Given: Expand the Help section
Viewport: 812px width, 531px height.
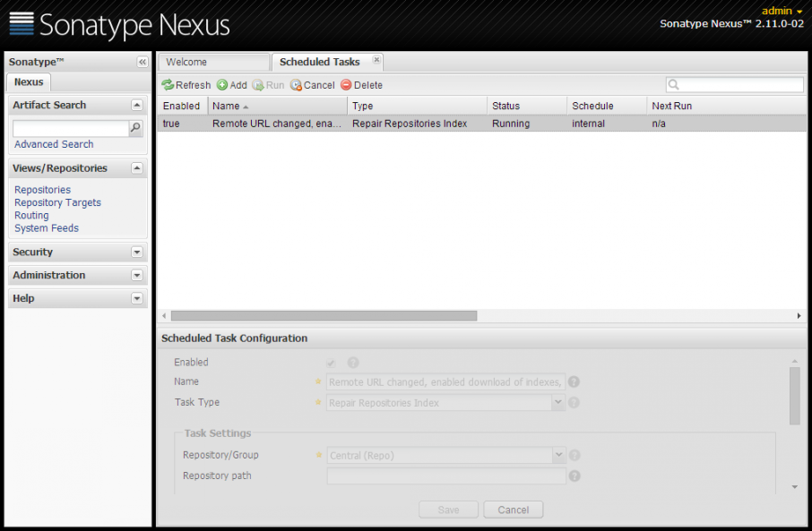Looking at the screenshot, I should click(x=137, y=298).
